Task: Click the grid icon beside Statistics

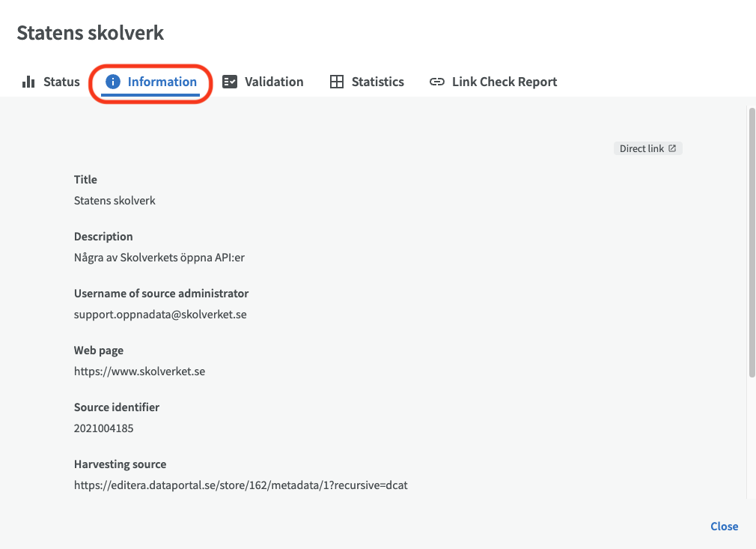Action: click(337, 82)
